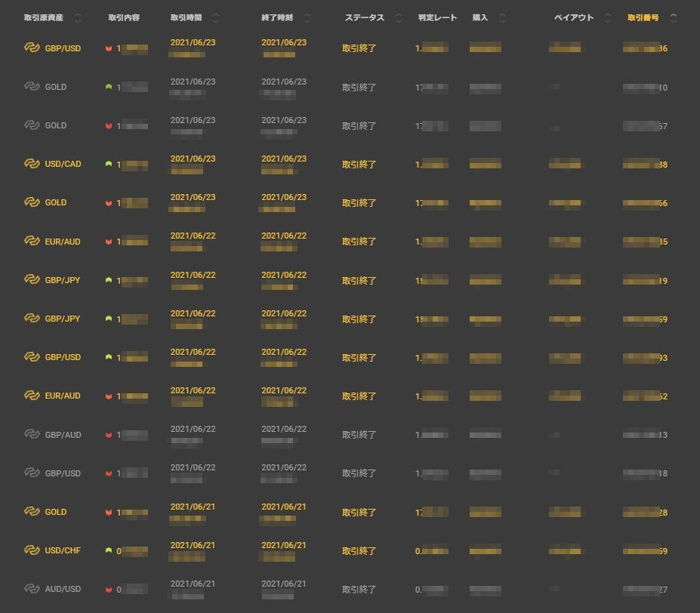This screenshot has width=700, height=613.
Task: Open the USD/CAD asset name link
Action: tap(63, 164)
